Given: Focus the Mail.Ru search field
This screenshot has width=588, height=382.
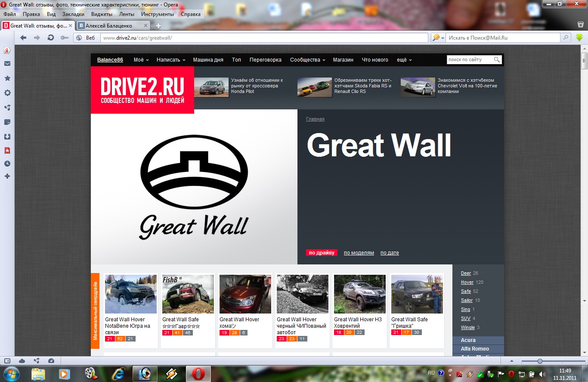Looking at the screenshot, I should [x=504, y=38].
